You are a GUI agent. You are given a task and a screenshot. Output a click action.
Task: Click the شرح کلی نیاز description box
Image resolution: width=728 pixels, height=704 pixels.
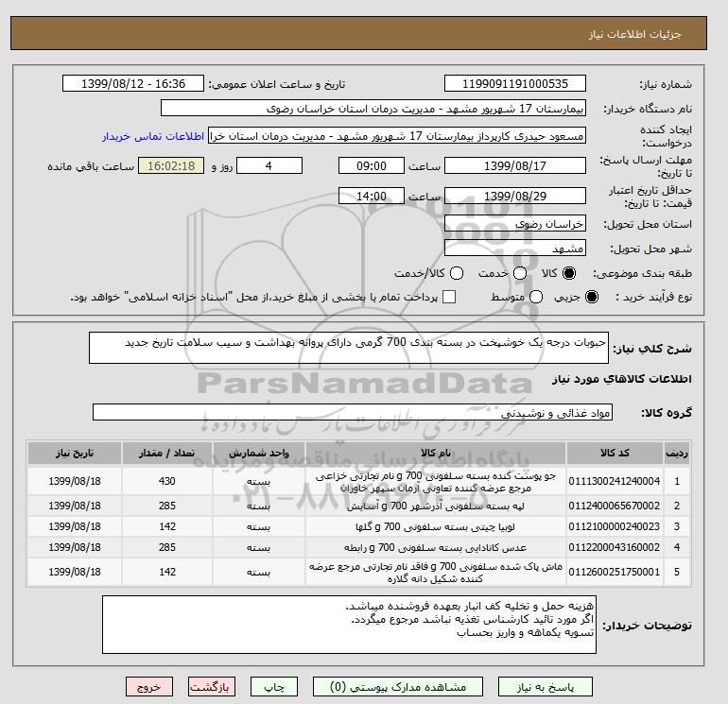(x=349, y=348)
